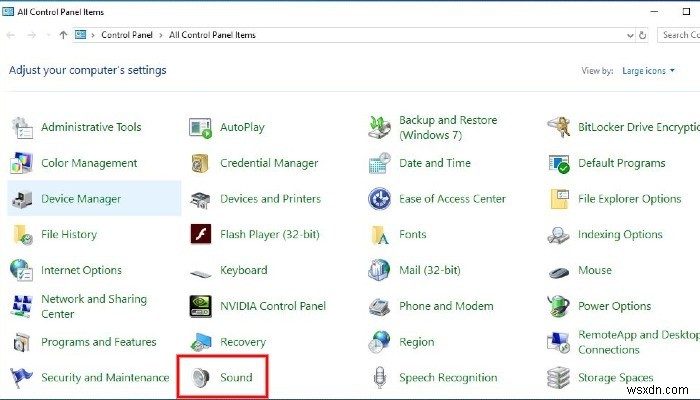Open the View by Large icons dropdown
Viewport: 700px width, 400px height.
(648, 71)
